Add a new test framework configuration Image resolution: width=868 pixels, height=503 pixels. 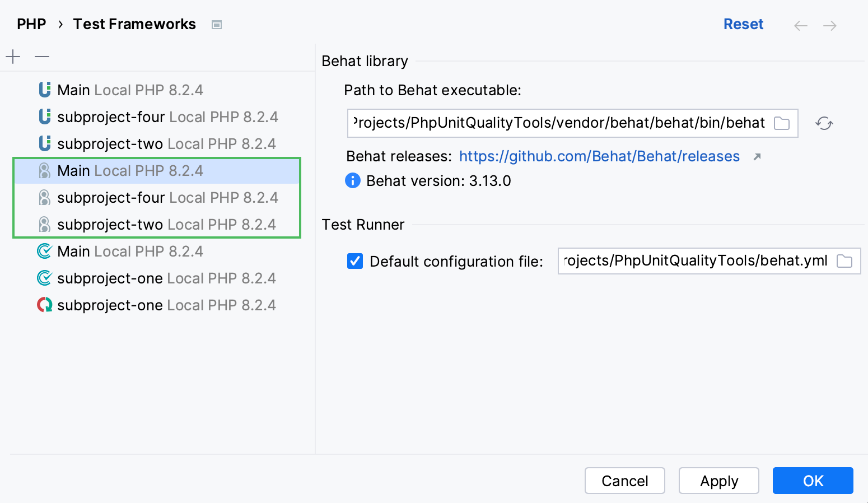pyautogui.click(x=12, y=56)
